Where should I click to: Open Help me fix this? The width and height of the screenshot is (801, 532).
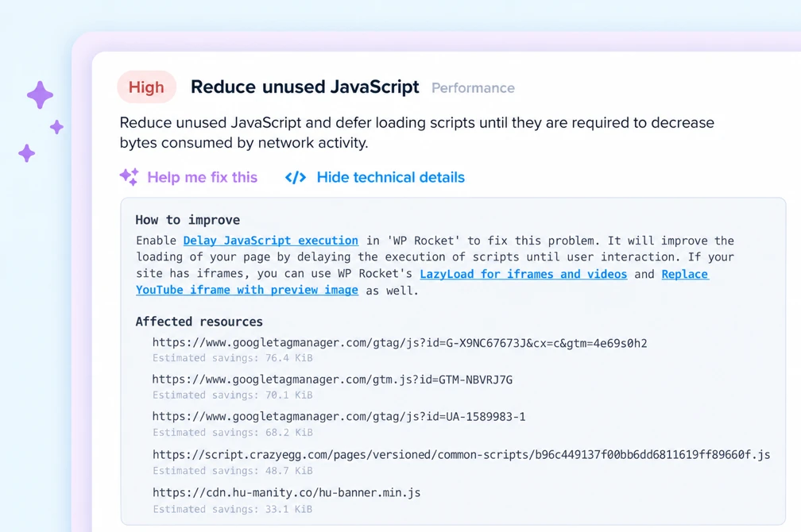coord(203,177)
